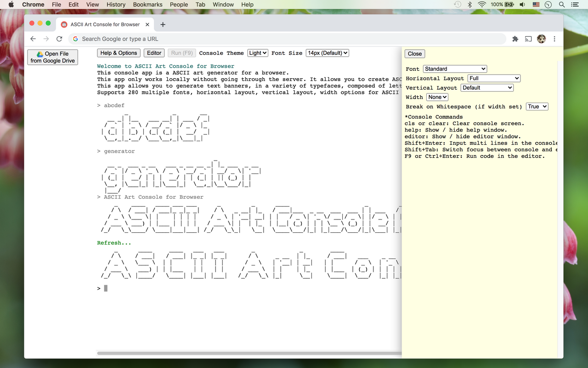Click the Chrome profile avatar icon

coord(541,39)
